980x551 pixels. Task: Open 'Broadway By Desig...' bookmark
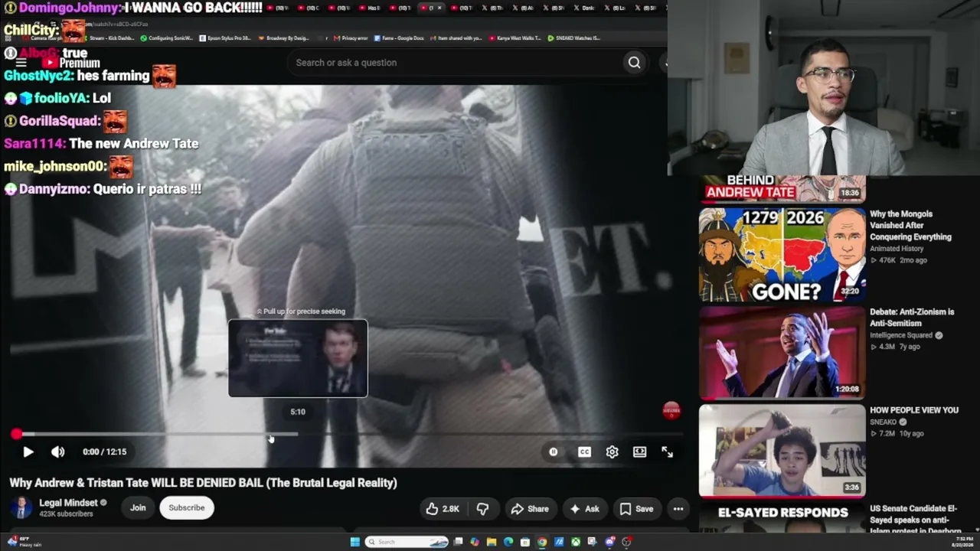click(284, 37)
